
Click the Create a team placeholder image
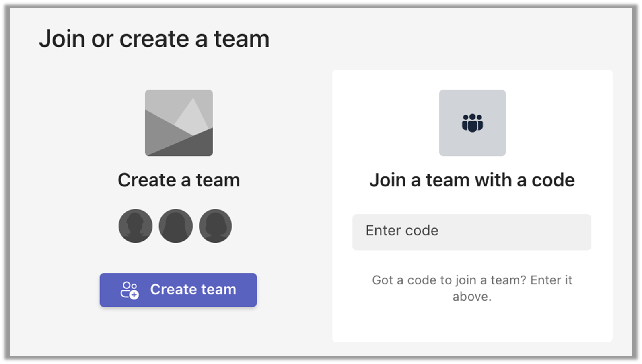pos(179,123)
